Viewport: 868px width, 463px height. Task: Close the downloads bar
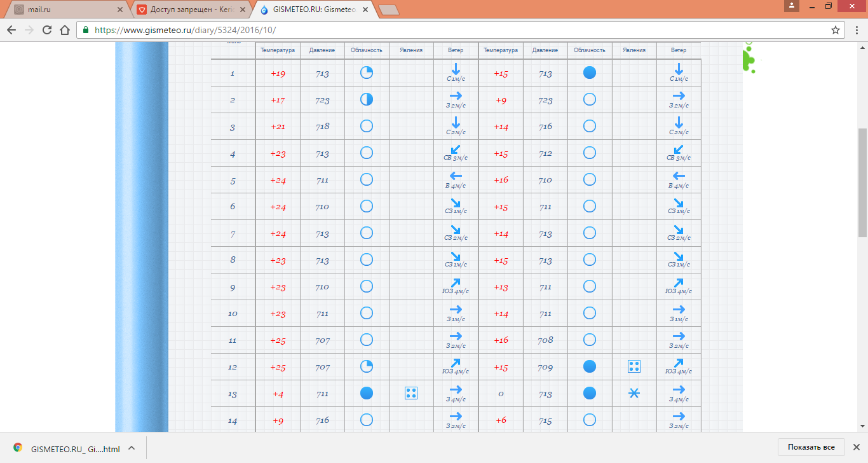(858, 447)
